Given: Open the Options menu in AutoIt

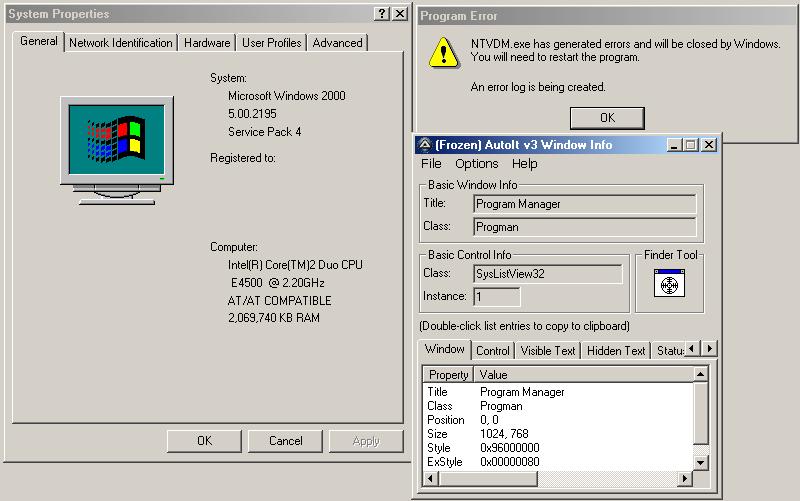Looking at the screenshot, I should coord(477,164).
